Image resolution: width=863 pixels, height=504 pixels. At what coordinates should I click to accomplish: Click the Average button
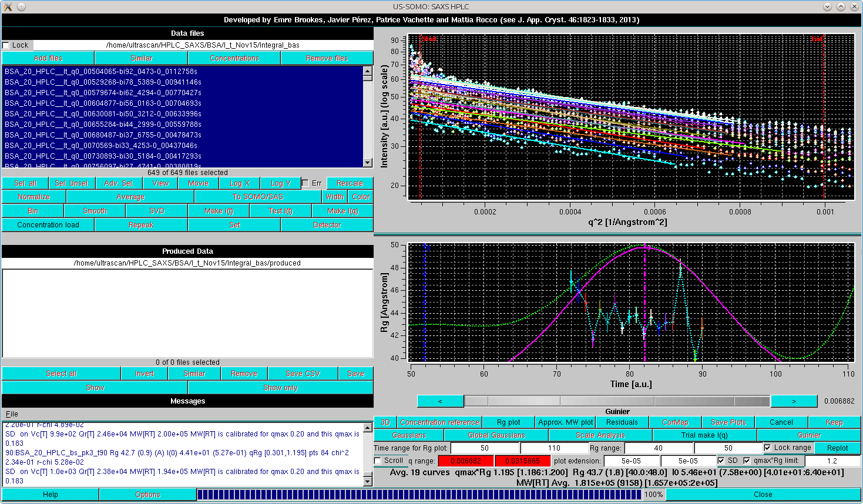[x=130, y=197]
